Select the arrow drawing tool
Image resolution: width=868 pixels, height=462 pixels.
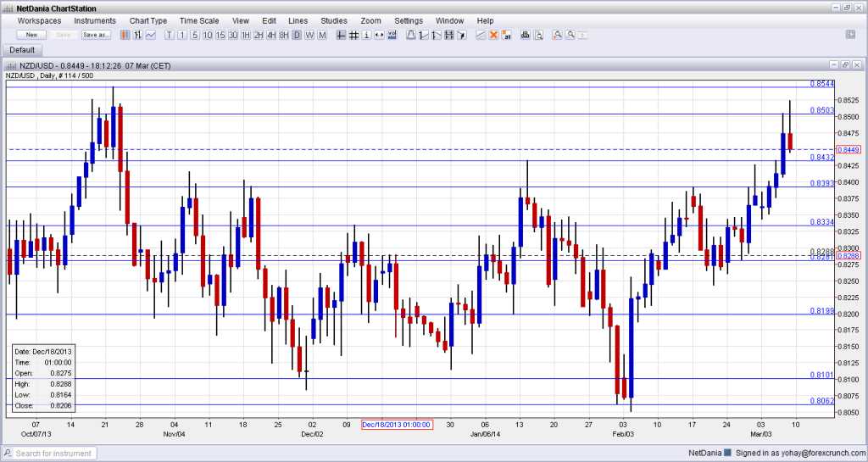462,35
